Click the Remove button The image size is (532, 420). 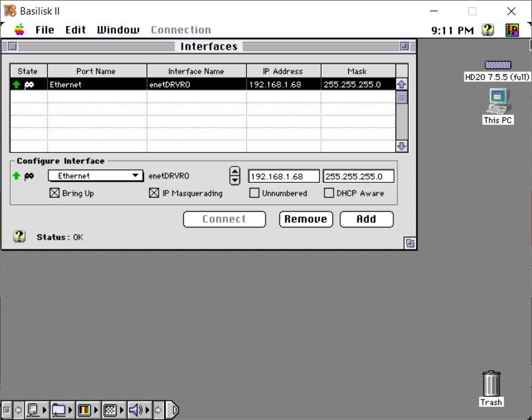[x=306, y=219]
